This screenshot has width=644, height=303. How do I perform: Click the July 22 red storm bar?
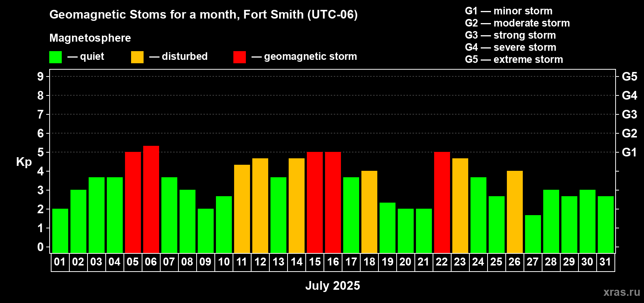(x=442, y=202)
